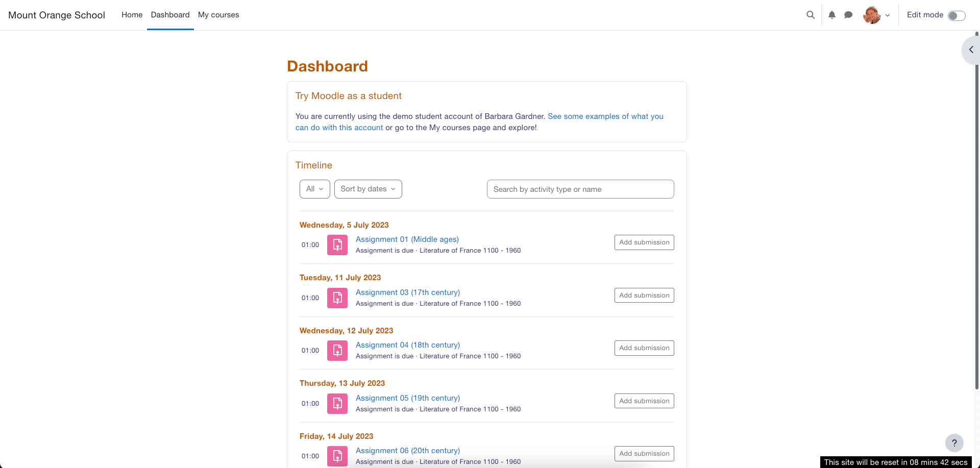The height and width of the screenshot is (468, 980).
Task: Click the user avatar picture
Action: (872, 15)
